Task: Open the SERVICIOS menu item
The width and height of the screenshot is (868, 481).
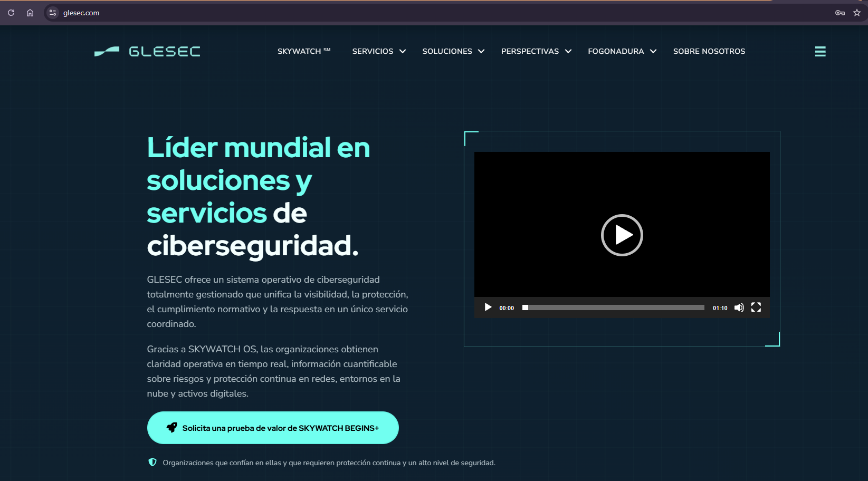Action: coord(373,51)
